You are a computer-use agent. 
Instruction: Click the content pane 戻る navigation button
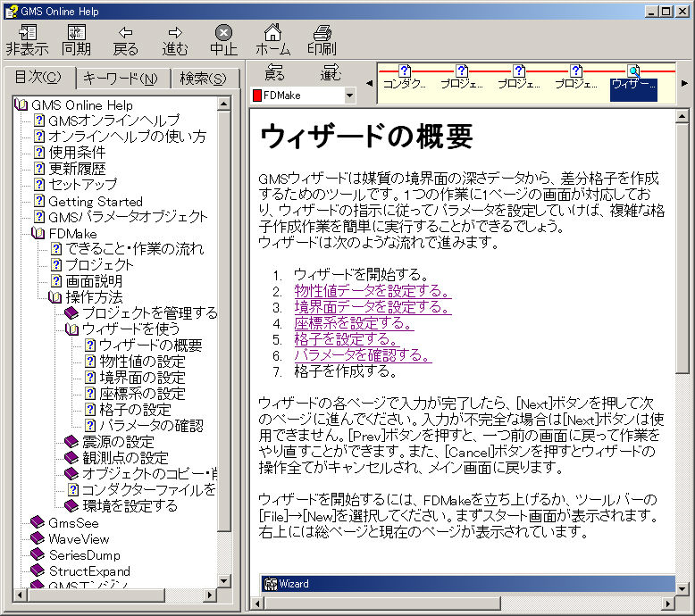click(274, 72)
